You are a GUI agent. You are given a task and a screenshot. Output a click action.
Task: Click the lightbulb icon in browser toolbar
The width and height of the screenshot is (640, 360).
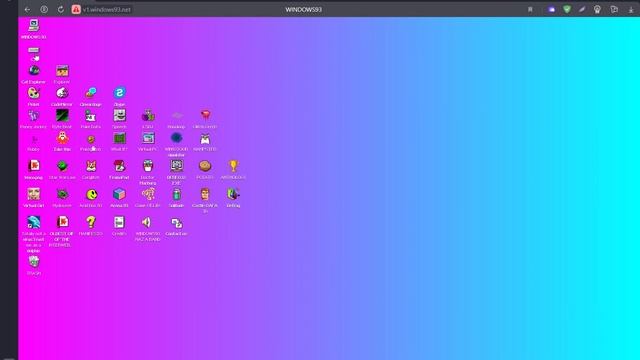[x=597, y=9]
